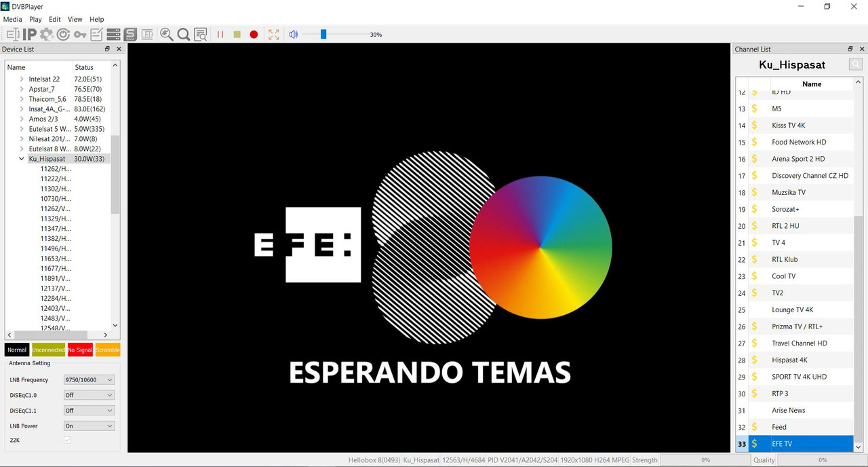This screenshot has height=467, width=868.
Task: Select 12137/V transponder in Device List
Action: (56, 288)
